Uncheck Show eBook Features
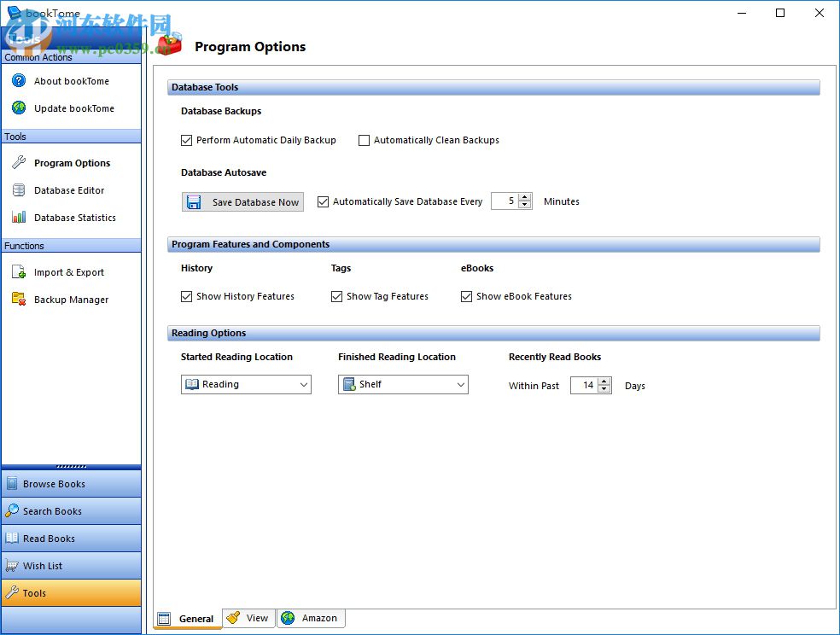840x635 pixels. point(466,297)
